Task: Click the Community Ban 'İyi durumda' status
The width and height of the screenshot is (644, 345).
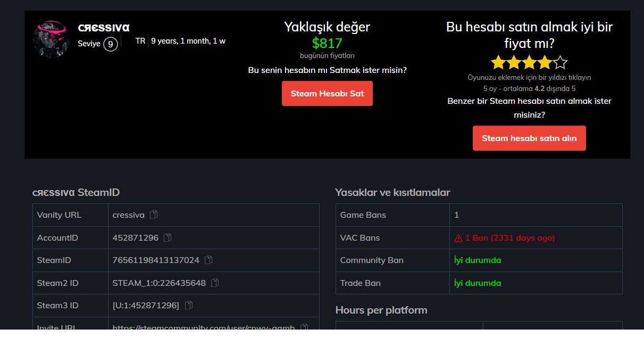Action: click(x=478, y=260)
